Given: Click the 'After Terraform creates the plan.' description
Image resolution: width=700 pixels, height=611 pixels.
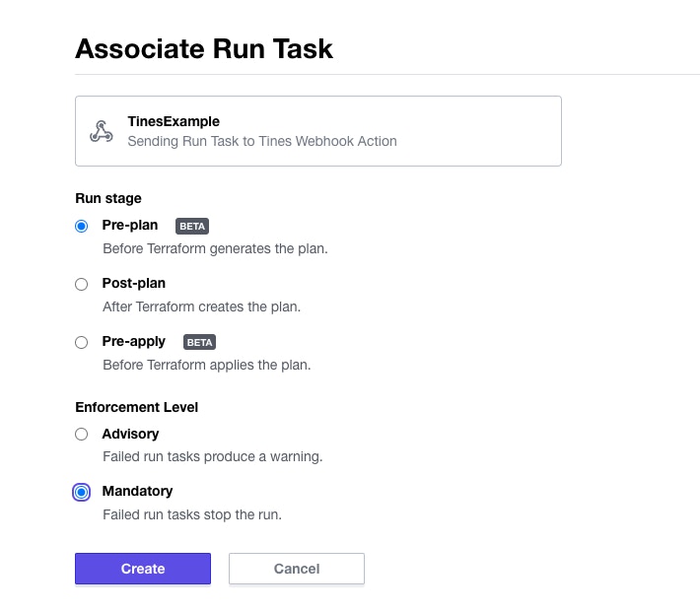Looking at the screenshot, I should pos(202,307).
